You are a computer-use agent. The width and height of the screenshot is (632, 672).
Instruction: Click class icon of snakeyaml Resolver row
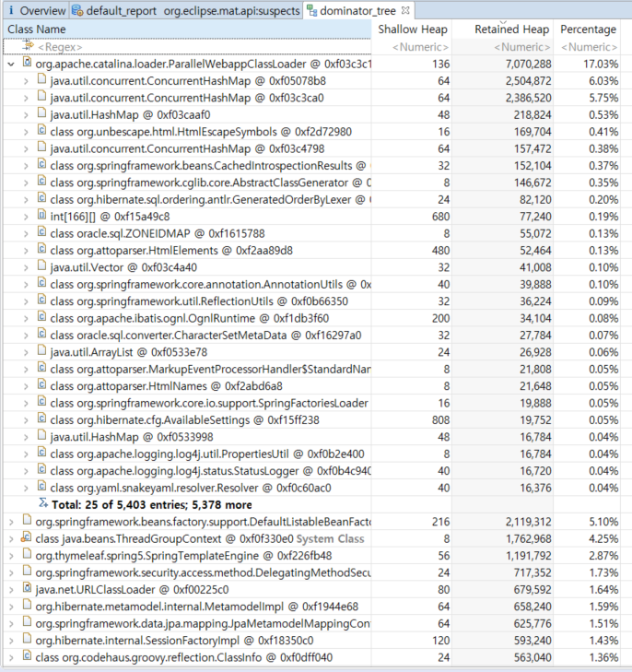point(41,487)
